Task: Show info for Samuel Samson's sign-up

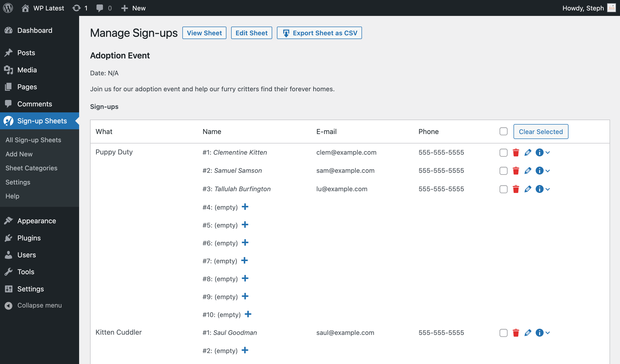Action: tap(539, 171)
